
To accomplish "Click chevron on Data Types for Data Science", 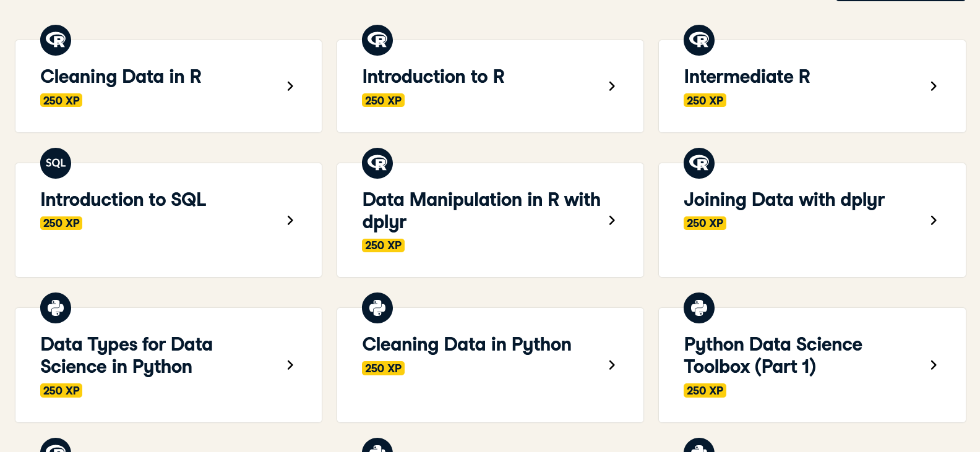I will pyautogui.click(x=290, y=365).
